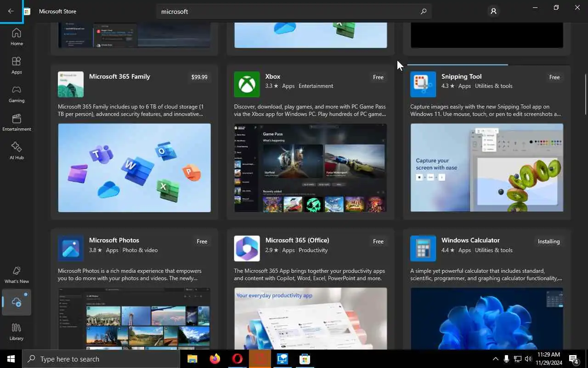
Task: Open the Xbox app title
Action: click(x=273, y=76)
